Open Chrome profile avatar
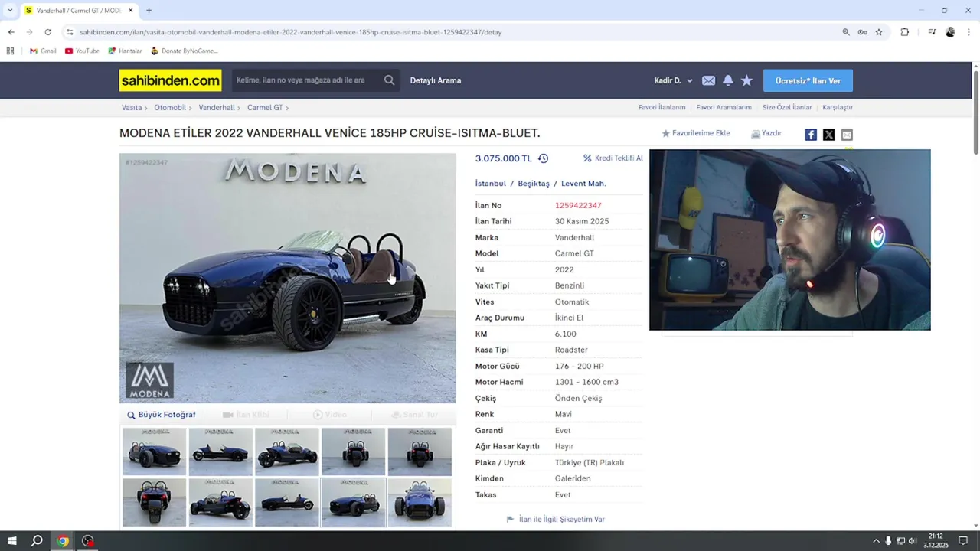980x551 pixels. (950, 32)
